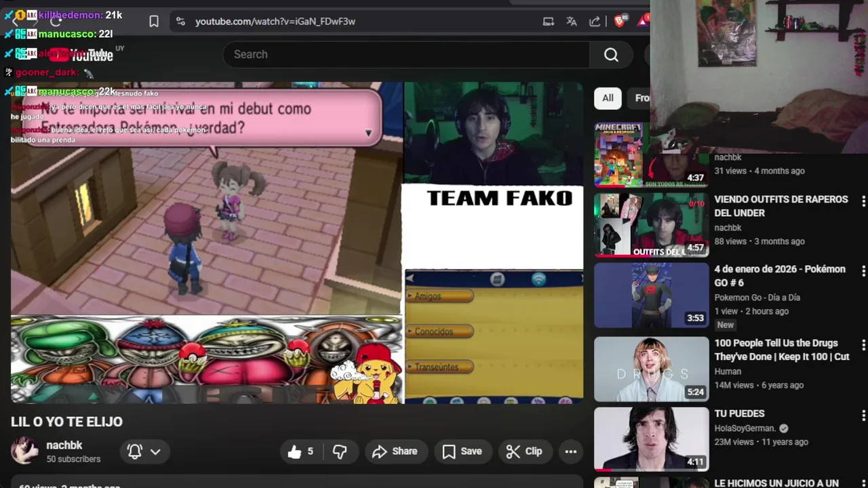868x488 pixels.
Task: Open site settings icon left of the URL
Action: tap(180, 22)
